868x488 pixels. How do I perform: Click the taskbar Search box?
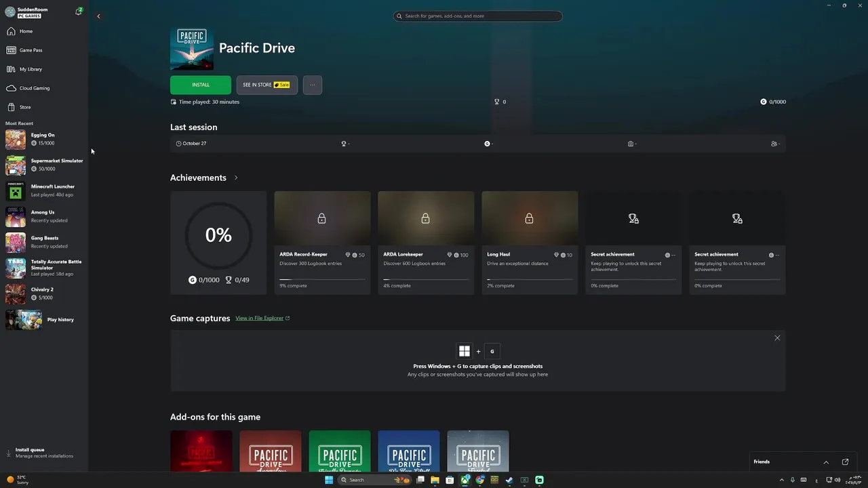coord(374,480)
